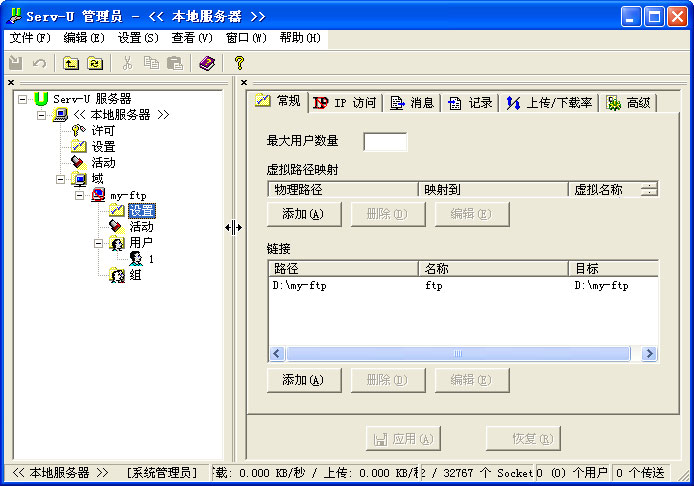Click [系统管理员] in the status bar
694x486 pixels.
(162, 473)
